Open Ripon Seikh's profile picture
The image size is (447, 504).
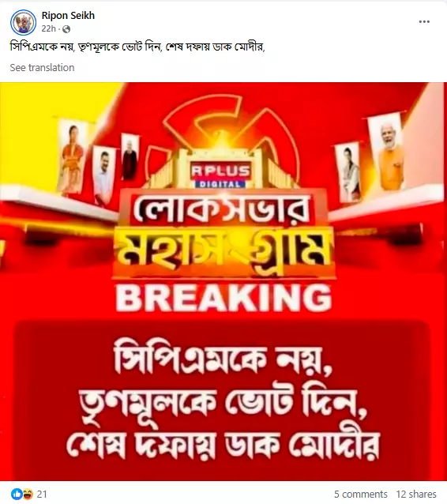(x=23, y=22)
